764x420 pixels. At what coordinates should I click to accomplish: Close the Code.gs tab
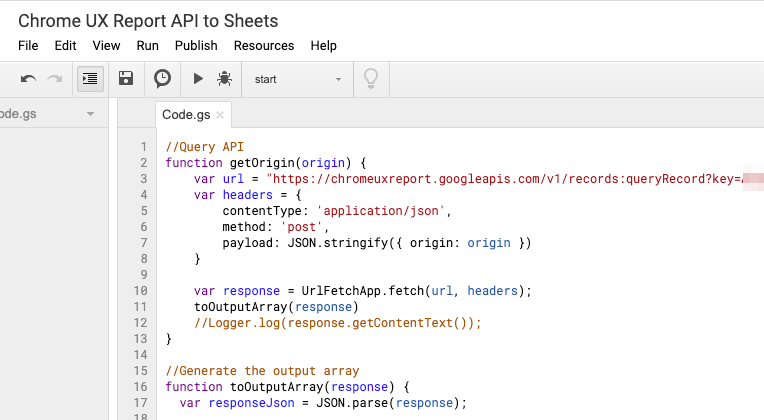pos(220,115)
